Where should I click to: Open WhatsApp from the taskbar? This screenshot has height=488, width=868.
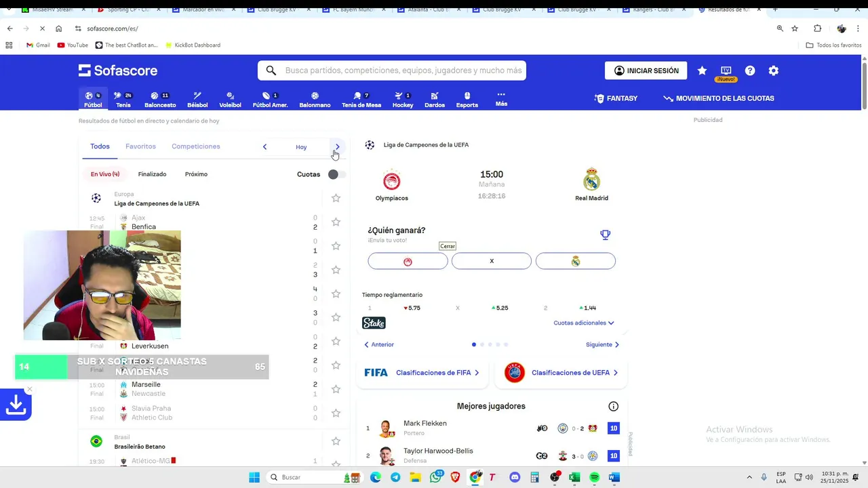click(435, 477)
